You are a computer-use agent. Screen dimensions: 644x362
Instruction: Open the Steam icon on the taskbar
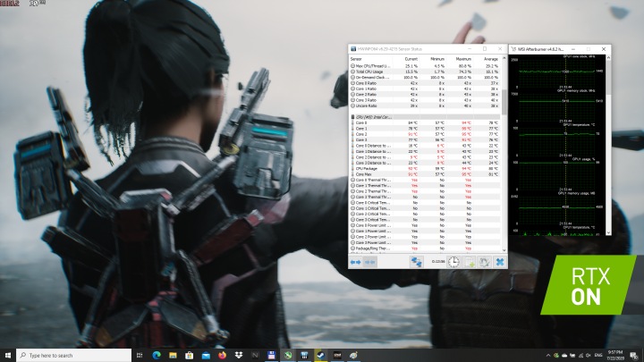click(321, 355)
